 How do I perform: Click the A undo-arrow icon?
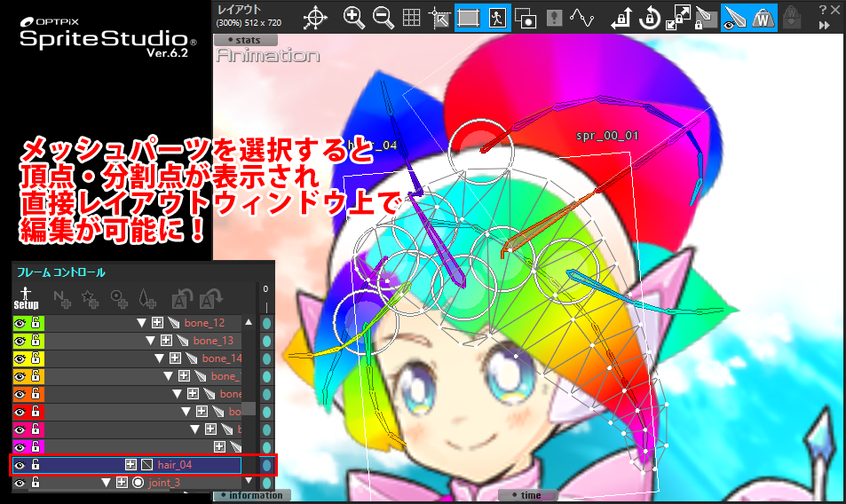[x=182, y=299]
